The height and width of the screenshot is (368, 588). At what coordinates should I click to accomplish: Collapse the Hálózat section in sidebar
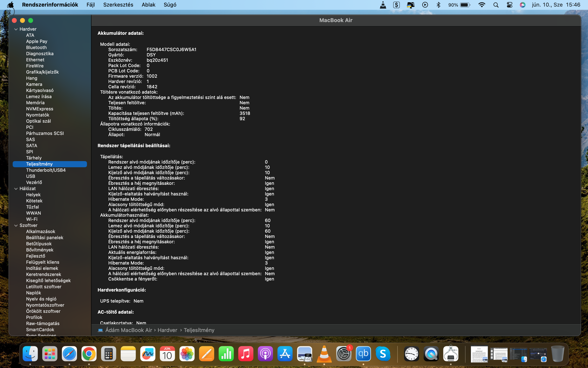click(x=16, y=189)
